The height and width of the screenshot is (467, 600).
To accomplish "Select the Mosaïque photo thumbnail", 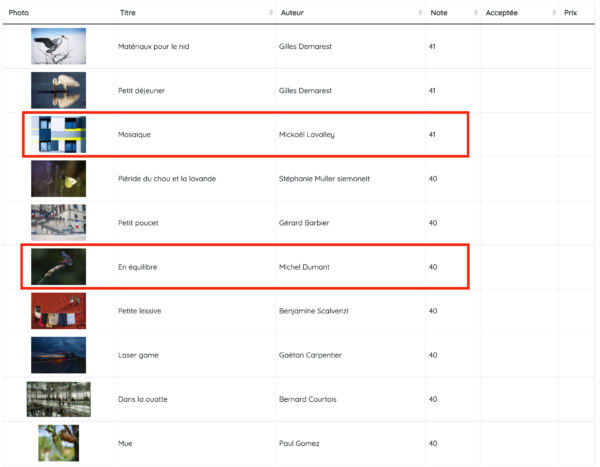I will point(58,134).
